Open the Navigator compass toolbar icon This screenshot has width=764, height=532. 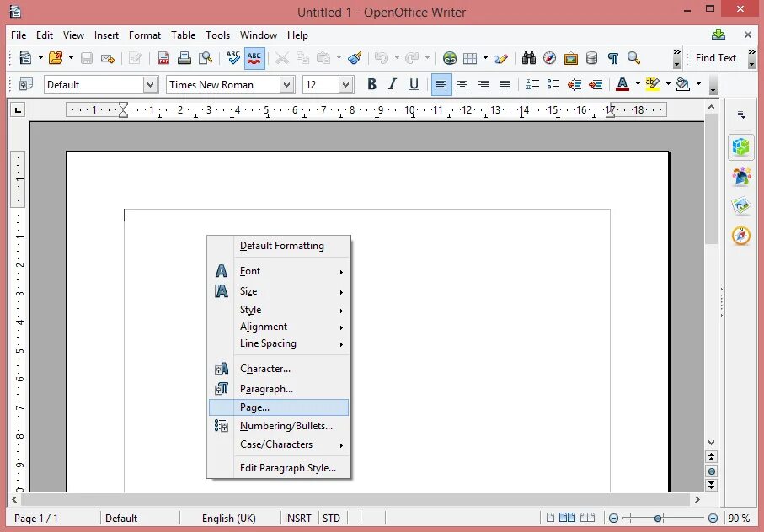549,58
